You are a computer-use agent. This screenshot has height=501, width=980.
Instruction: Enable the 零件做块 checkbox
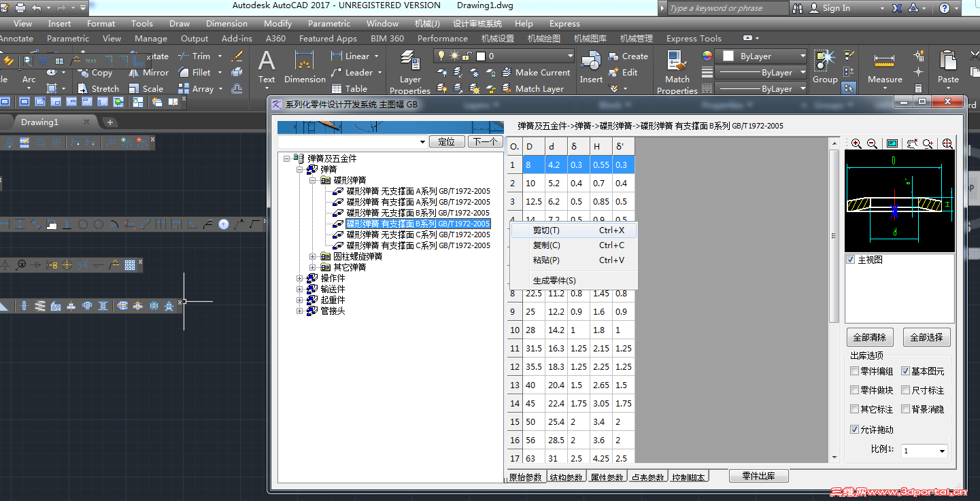(855, 390)
